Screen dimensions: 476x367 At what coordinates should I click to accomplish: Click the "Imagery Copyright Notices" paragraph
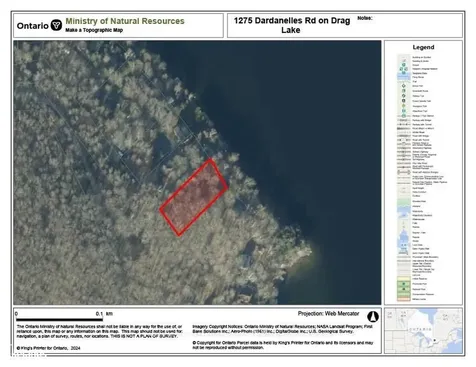[x=282, y=329]
